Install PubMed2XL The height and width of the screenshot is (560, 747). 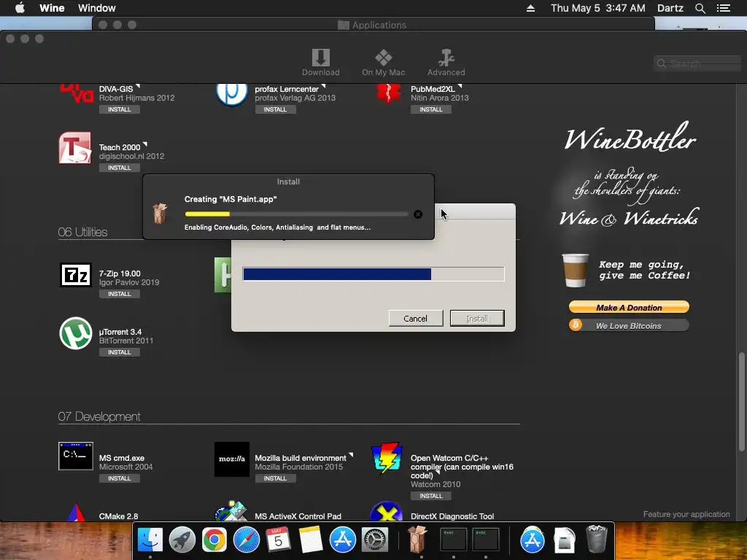(x=430, y=109)
